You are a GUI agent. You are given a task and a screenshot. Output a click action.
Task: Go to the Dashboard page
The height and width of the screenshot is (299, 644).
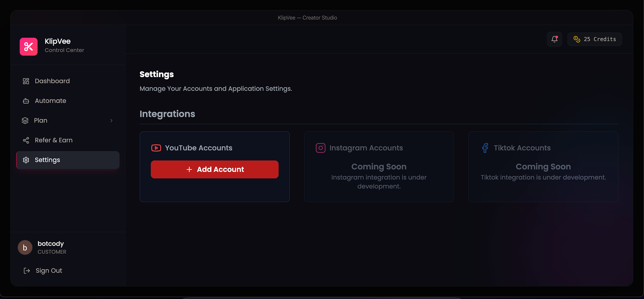[x=68, y=81]
